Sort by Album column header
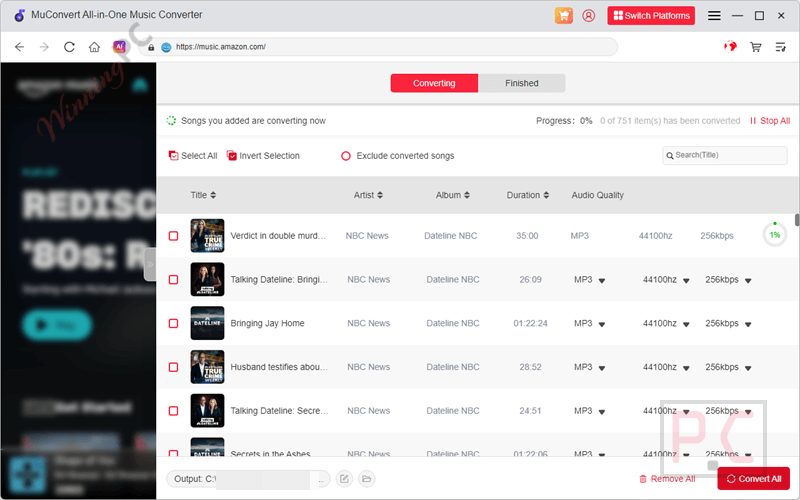Viewport: 800px width, 500px height. click(453, 195)
